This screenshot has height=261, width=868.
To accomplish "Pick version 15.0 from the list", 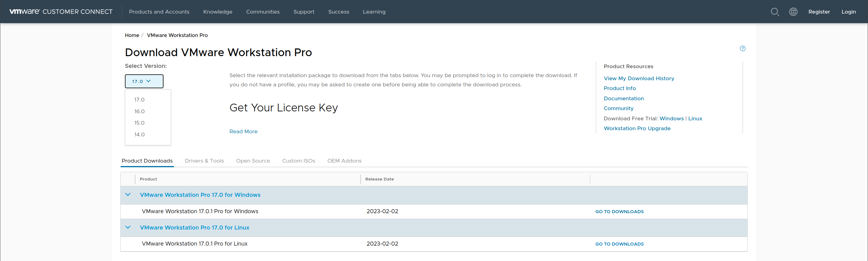I will [x=139, y=123].
